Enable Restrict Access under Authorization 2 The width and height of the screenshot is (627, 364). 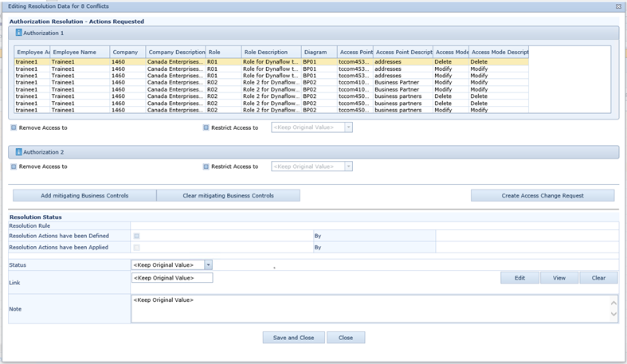(206, 166)
